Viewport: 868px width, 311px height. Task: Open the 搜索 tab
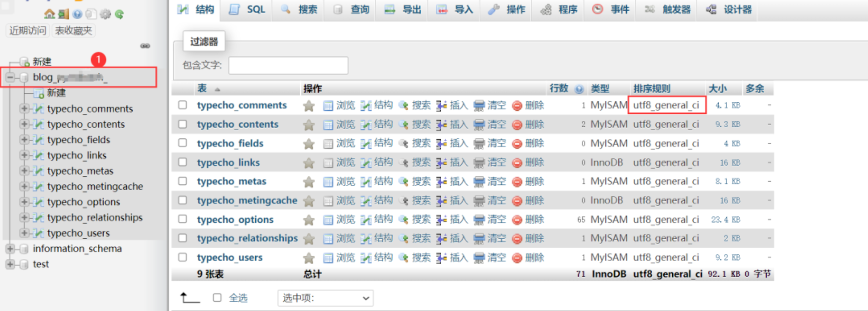click(298, 10)
